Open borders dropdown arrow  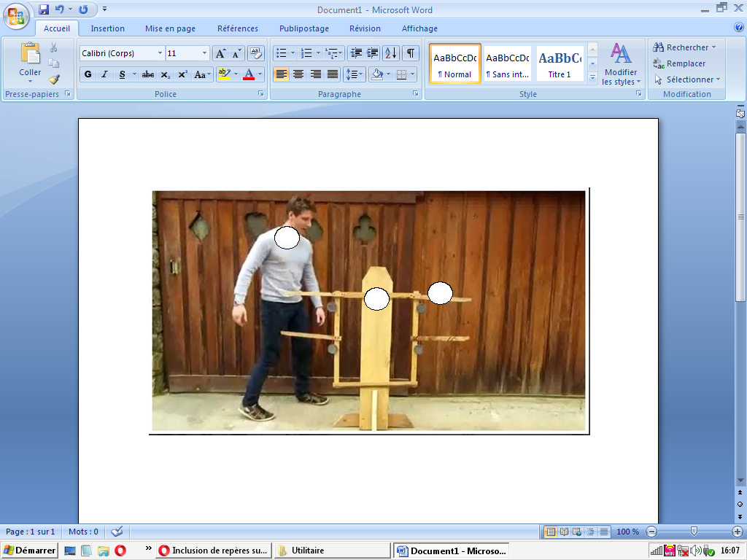pyautogui.click(x=413, y=74)
